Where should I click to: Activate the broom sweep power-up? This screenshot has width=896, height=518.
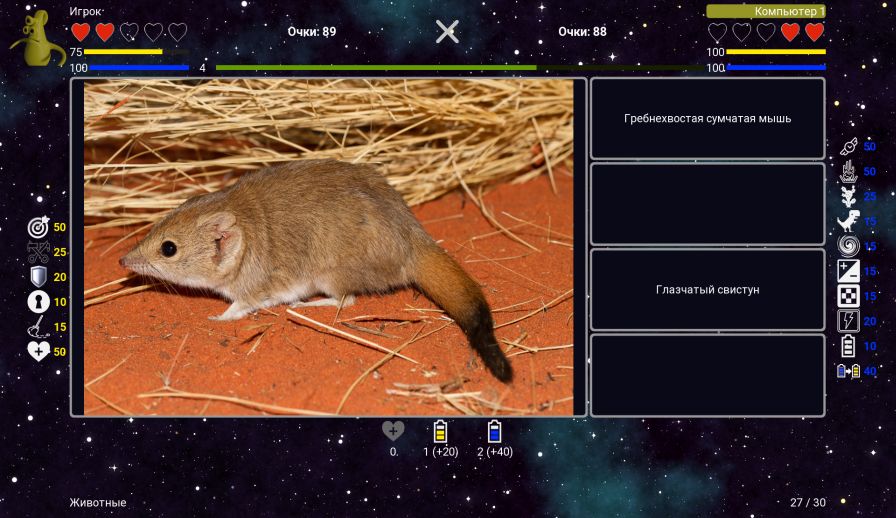(x=38, y=326)
